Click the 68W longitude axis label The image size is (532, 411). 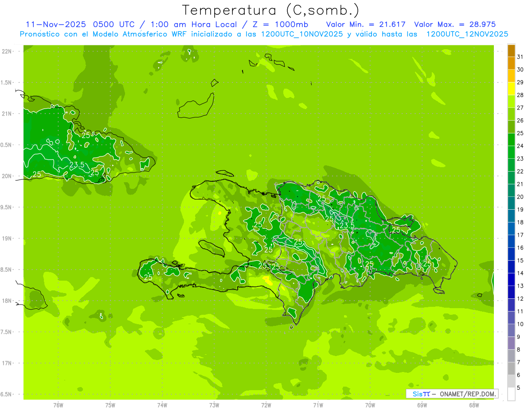(x=474, y=405)
